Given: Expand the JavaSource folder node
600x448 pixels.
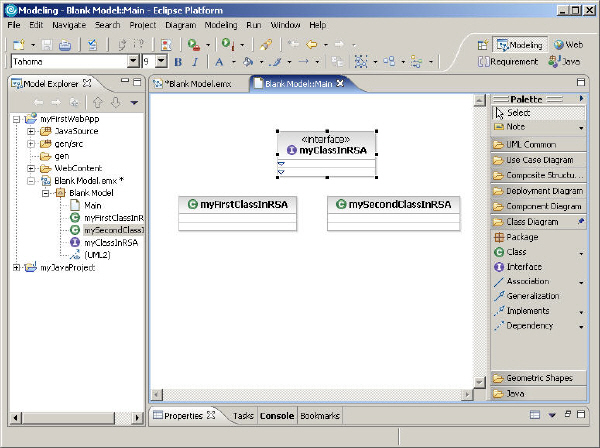Looking at the screenshot, I should [31, 132].
